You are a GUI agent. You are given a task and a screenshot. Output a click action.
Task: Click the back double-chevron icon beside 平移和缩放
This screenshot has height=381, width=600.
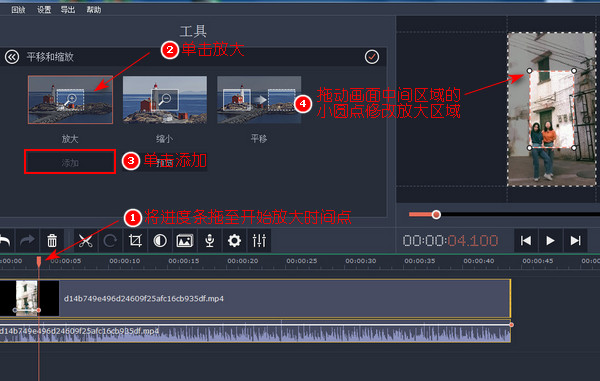12,57
